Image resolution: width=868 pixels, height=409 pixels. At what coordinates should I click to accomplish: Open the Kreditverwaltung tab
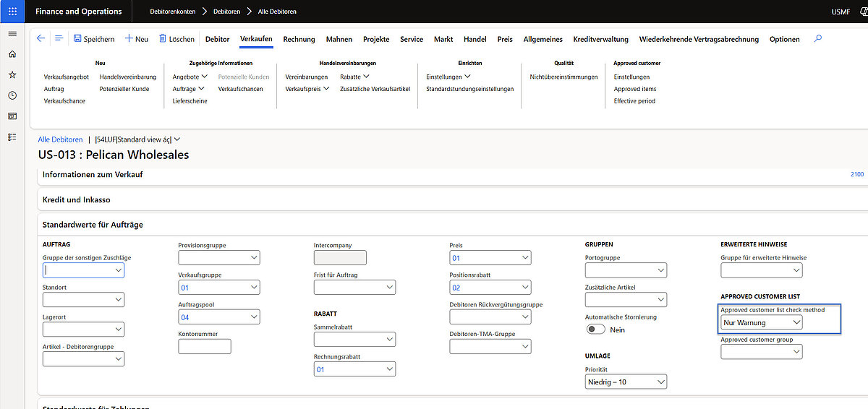[600, 39]
